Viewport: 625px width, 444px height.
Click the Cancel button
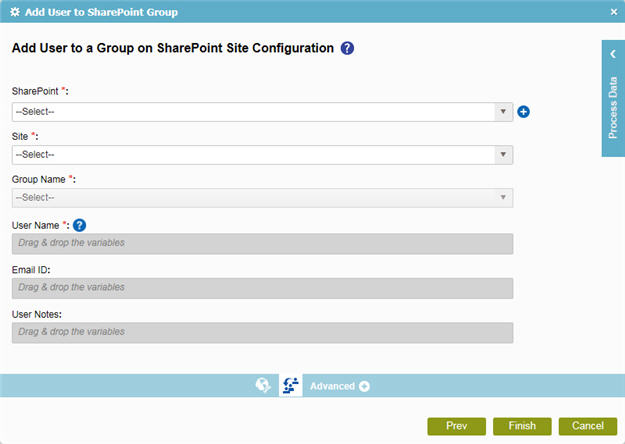pyautogui.click(x=588, y=426)
